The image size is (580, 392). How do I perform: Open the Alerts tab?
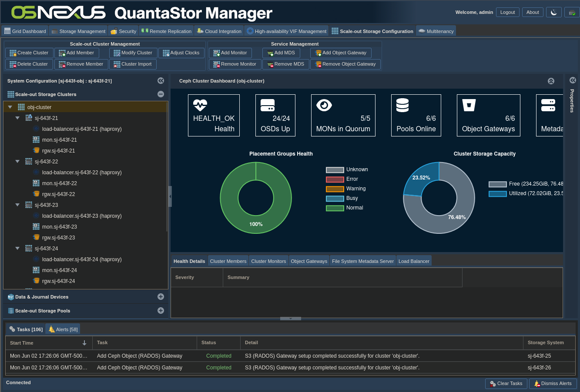[63, 329]
